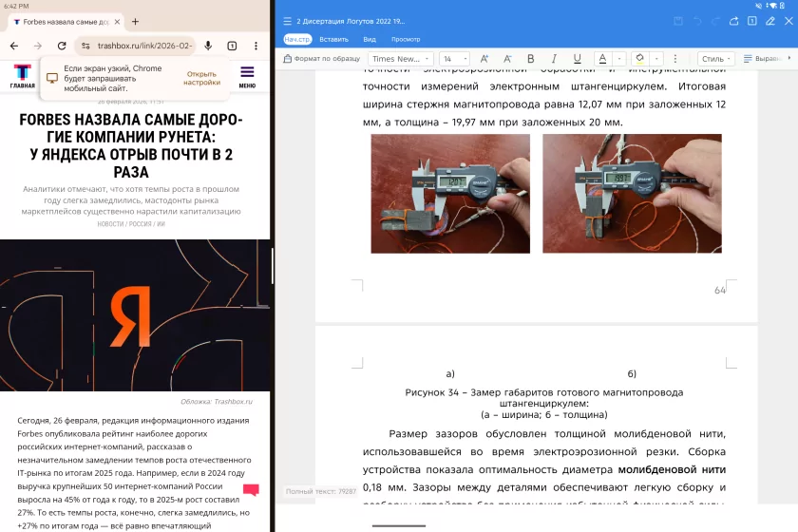
Task: Close the Forbes tab in Chrome
Action: [x=117, y=22]
